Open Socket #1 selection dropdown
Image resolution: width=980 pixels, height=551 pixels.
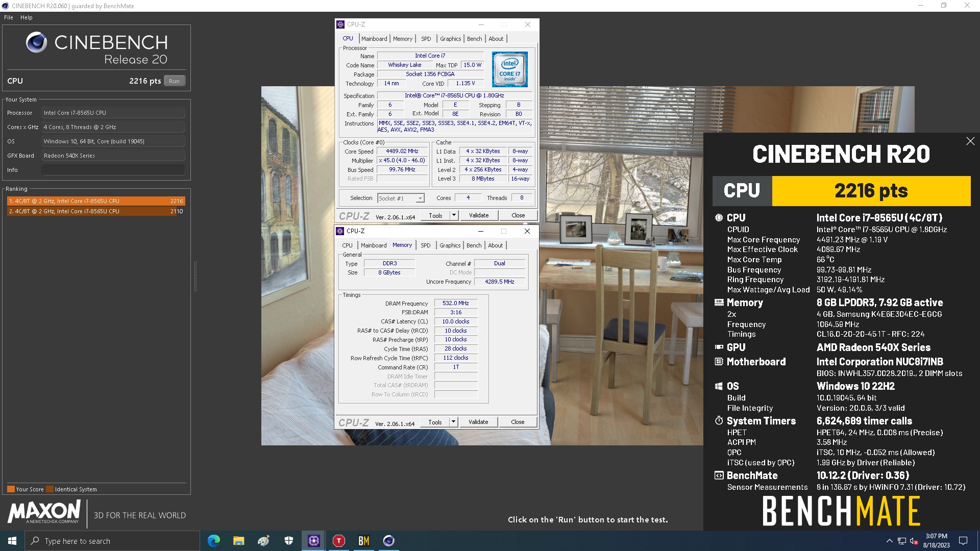coord(401,198)
